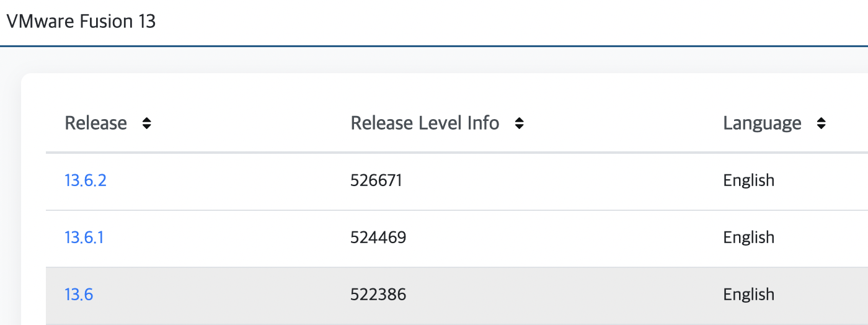
Task: Click English in the 13.6.2 row
Action: [749, 180]
